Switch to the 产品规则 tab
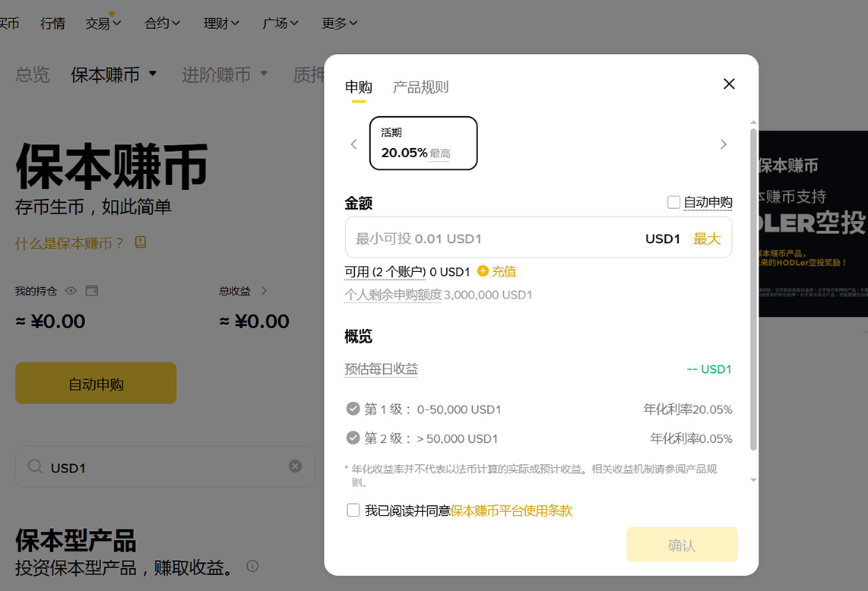This screenshot has height=591, width=868. (x=420, y=87)
